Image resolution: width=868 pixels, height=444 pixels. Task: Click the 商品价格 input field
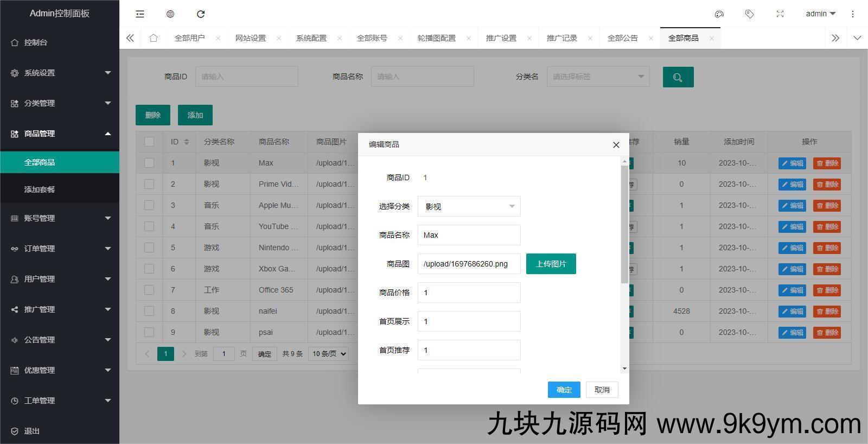(469, 293)
